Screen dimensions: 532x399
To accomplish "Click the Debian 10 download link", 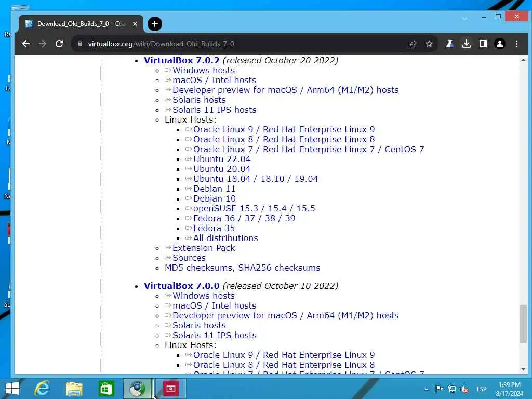I will [x=215, y=198].
